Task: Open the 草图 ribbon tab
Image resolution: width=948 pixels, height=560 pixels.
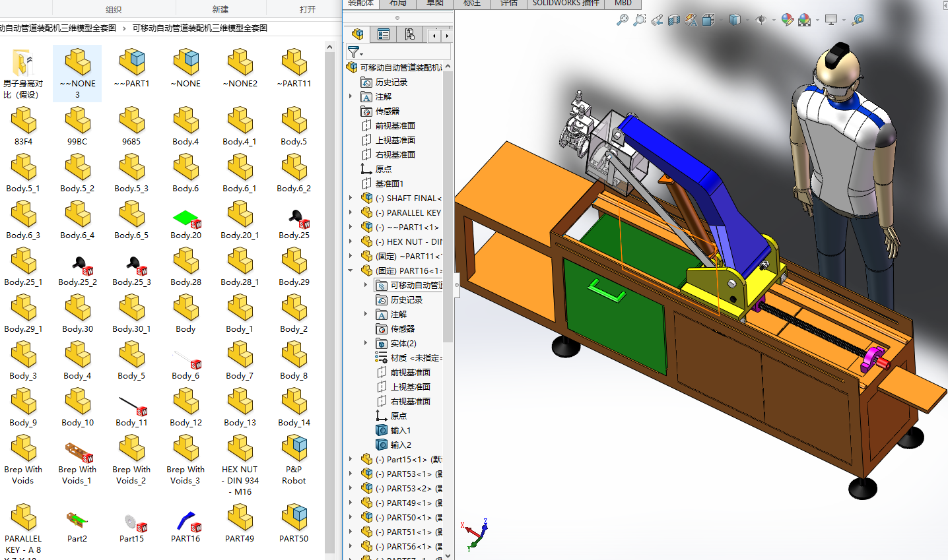Action: pyautogui.click(x=434, y=3)
